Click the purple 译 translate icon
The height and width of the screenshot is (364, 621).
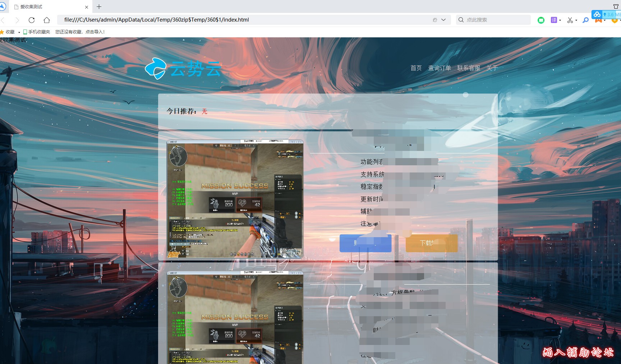coord(554,20)
